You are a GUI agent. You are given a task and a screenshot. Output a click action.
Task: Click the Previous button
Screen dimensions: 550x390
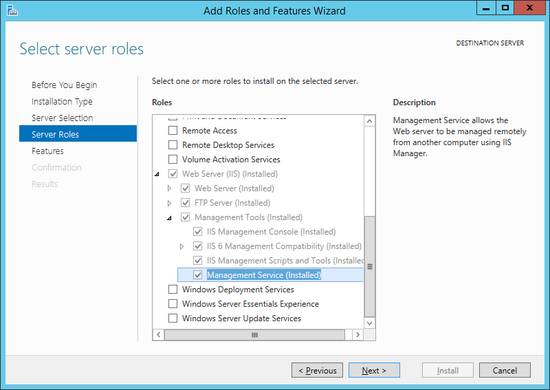pos(317,370)
